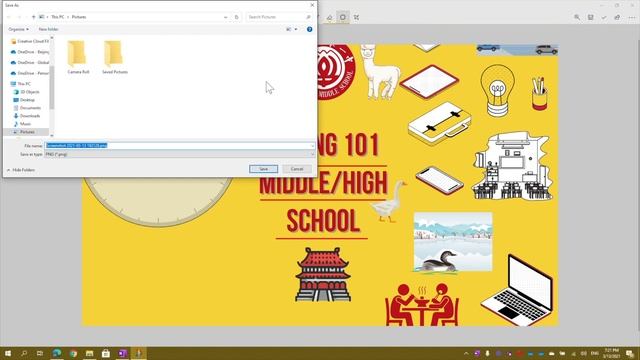640x360 pixels.
Task: Click Pictures in the address breadcrumb
Action: coord(79,17)
